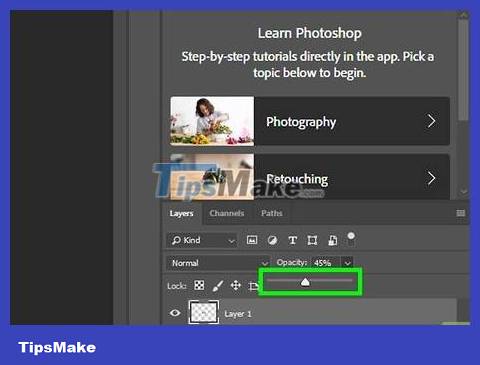Open the Normal blend mode dropdown
This screenshot has height=365, width=480.
[x=218, y=263]
